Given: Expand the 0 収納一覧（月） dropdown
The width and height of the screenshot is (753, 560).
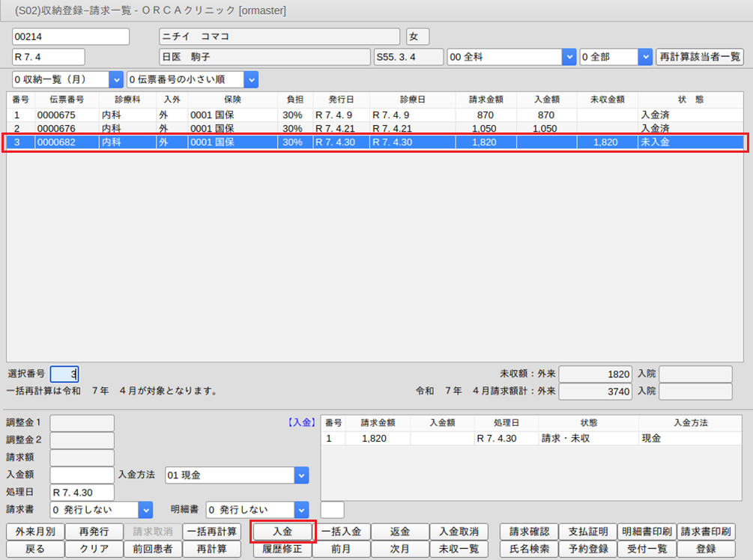Looking at the screenshot, I should 115,79.
